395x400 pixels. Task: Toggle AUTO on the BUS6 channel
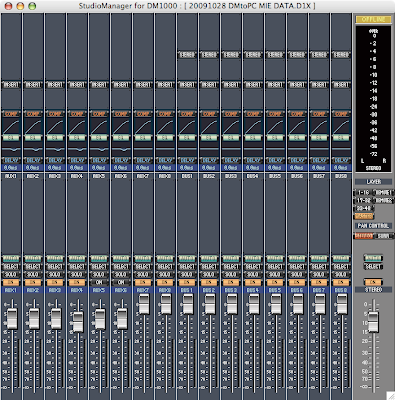tap(297, 259)
